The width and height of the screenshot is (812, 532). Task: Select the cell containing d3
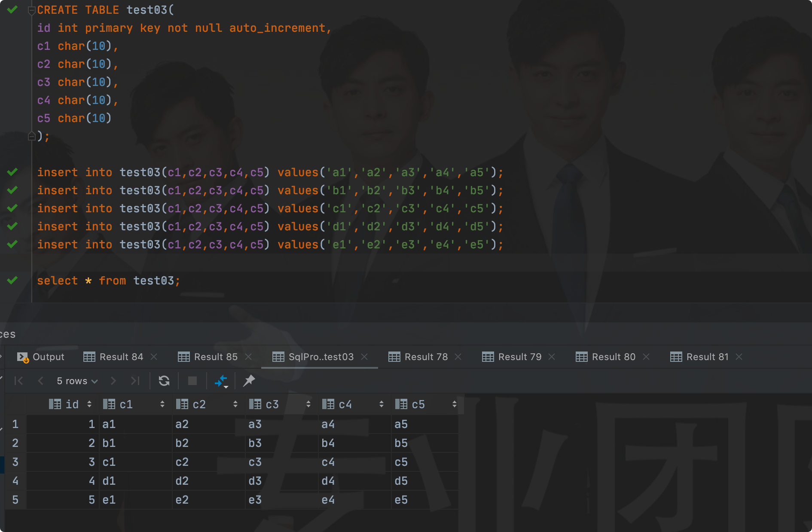[255, 481]
